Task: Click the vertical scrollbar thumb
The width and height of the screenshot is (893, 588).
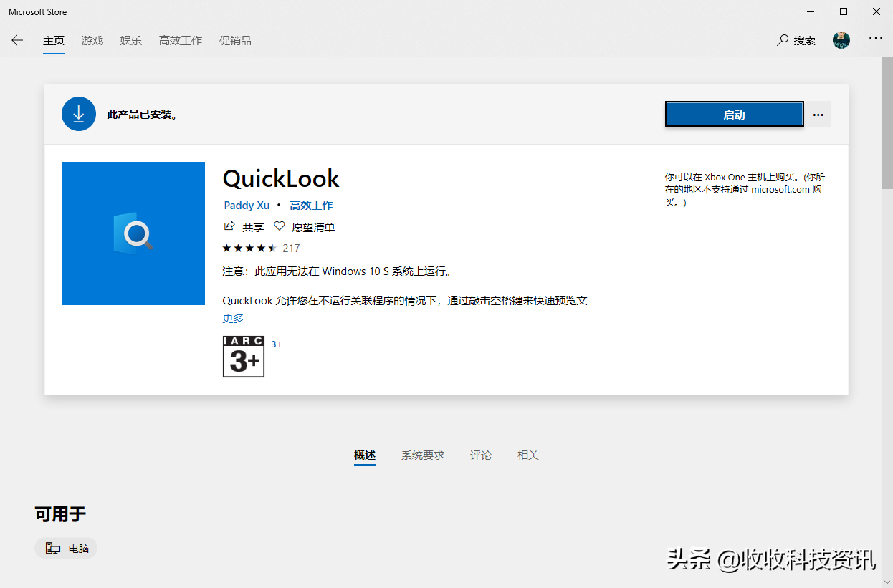Action: click(887, 125)
